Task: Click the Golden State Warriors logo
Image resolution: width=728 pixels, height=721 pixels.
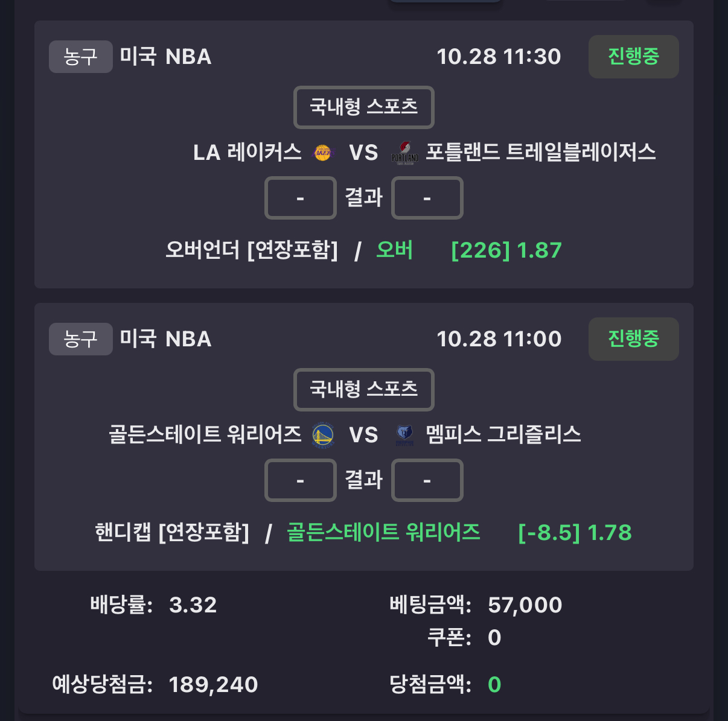Action: click(323, 435)
